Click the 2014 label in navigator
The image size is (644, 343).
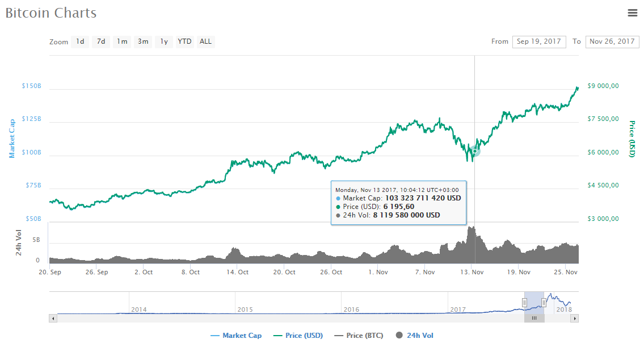click(x=139, y=309)
